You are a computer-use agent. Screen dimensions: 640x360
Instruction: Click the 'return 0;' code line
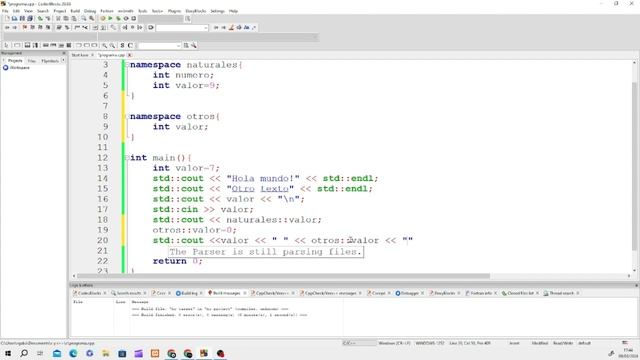coord(178,261)
